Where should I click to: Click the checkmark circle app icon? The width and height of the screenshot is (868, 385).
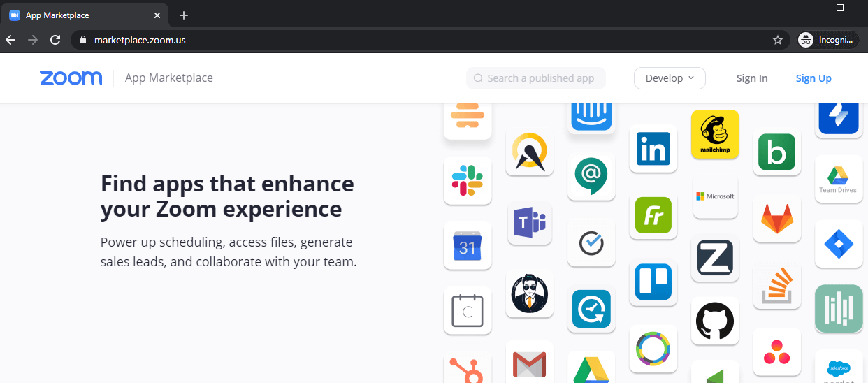point(591,242)
